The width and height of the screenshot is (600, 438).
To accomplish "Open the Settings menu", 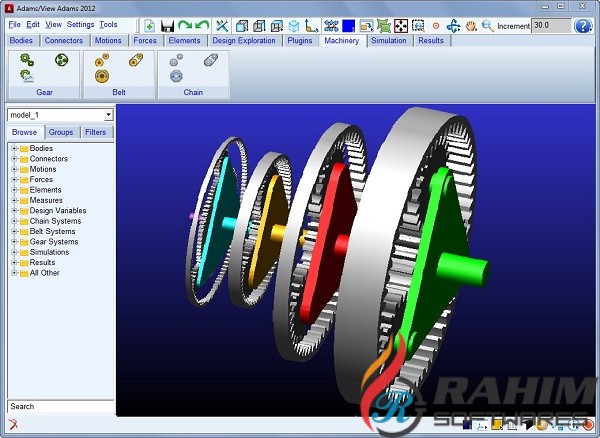I will [x=80, y=24].
